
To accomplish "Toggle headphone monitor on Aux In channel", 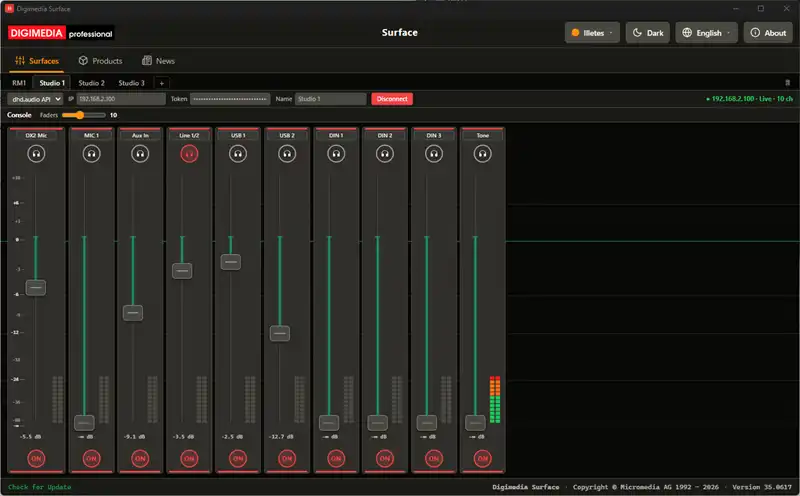I will pyautogui.click(x=140, y=154).
